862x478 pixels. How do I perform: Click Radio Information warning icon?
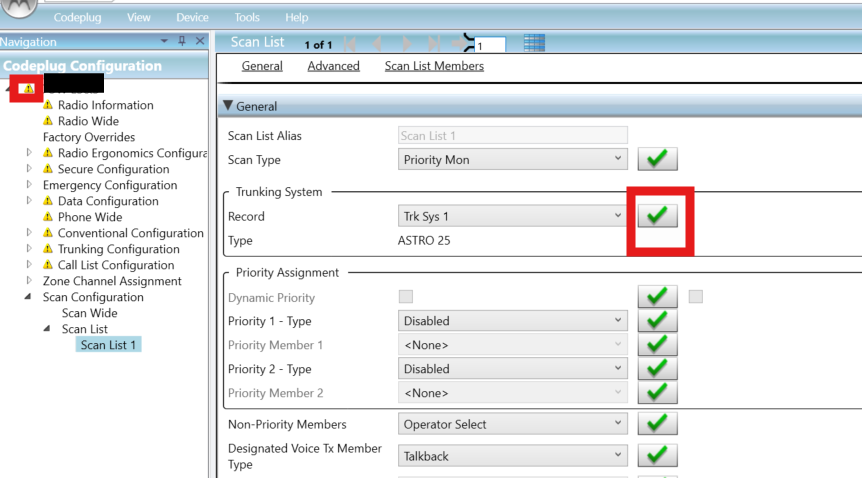click(48, 105)
